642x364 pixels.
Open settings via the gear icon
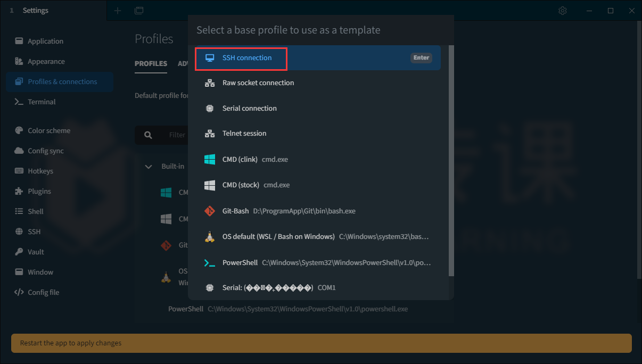coord(563,11)
